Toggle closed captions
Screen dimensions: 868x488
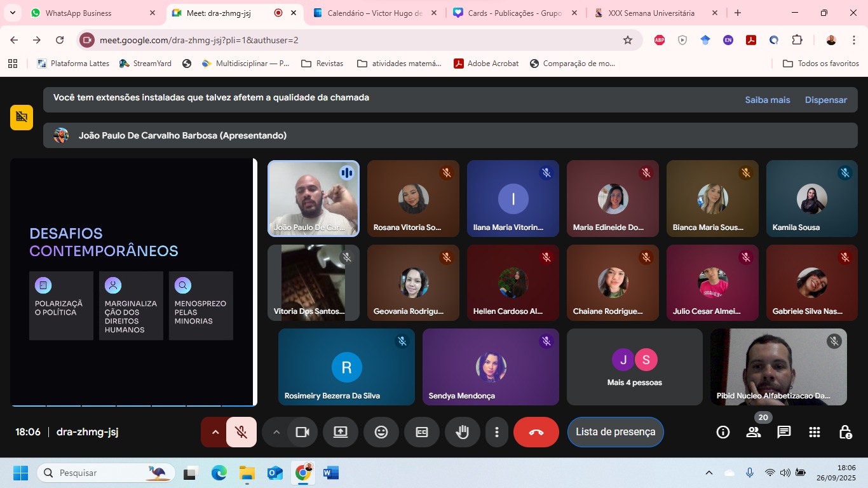point(421,432)
